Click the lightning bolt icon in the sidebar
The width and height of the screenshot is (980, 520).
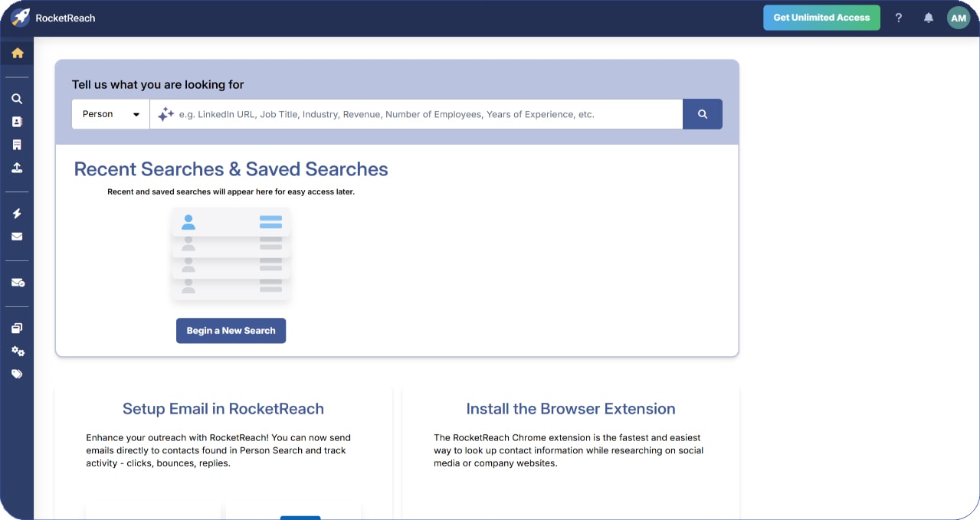point(17,214)
